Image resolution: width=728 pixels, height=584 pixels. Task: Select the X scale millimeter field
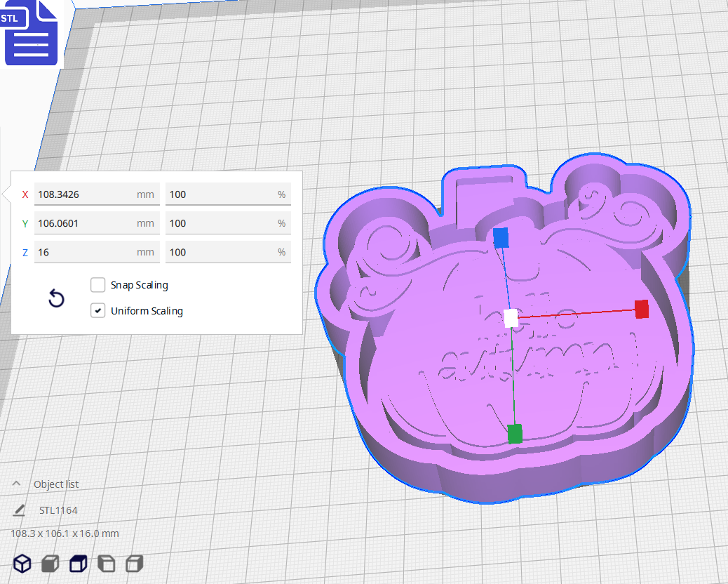[96, 194]
